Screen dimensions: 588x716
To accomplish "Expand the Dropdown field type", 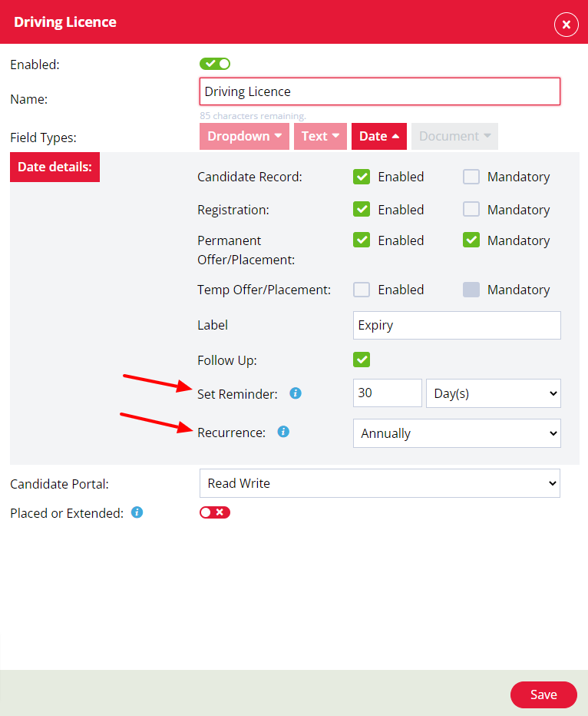I will pyautogui.click(x=244, y=136).
